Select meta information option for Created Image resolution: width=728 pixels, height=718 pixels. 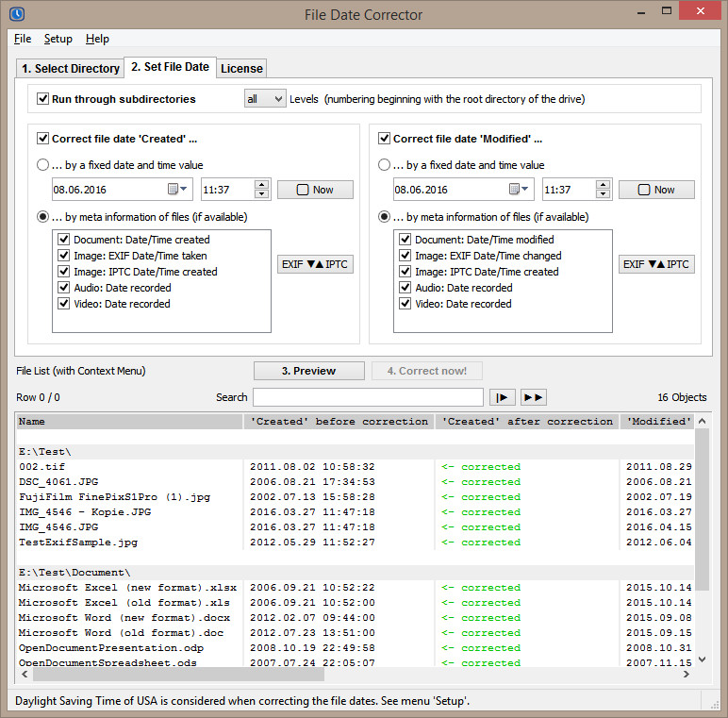click(42, 217)
